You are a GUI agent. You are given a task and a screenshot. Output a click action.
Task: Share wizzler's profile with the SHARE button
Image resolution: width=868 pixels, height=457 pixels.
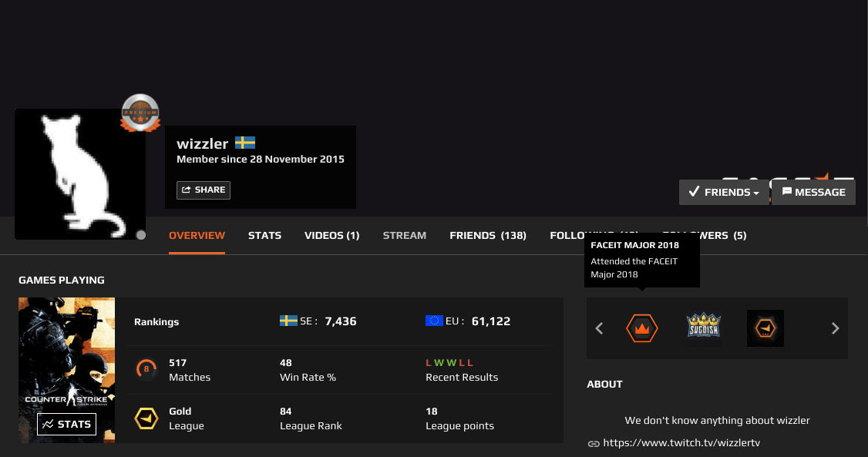(x=204, y=190)
